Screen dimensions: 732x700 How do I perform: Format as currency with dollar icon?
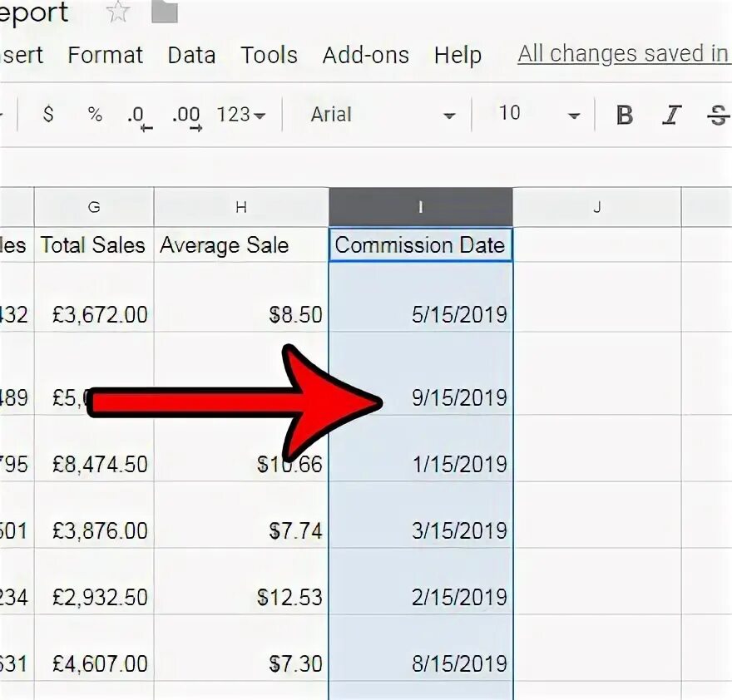click(48, 115)
